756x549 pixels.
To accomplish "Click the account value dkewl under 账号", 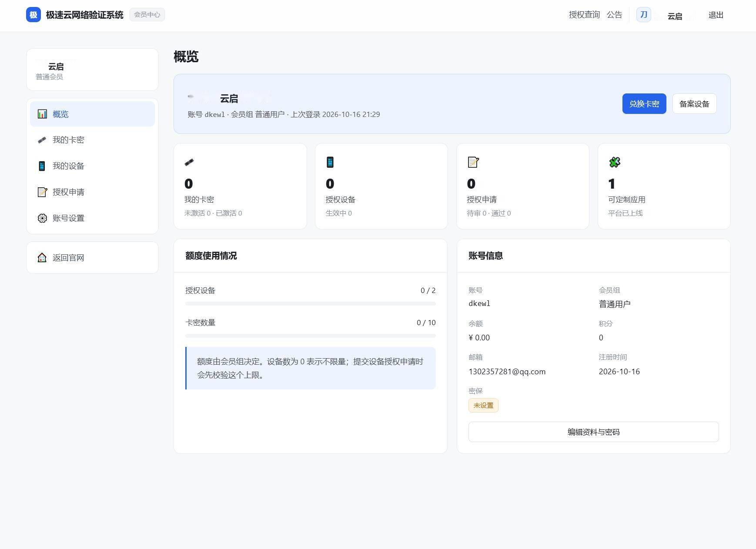I will pyautogui.click(x=479, y=304).
